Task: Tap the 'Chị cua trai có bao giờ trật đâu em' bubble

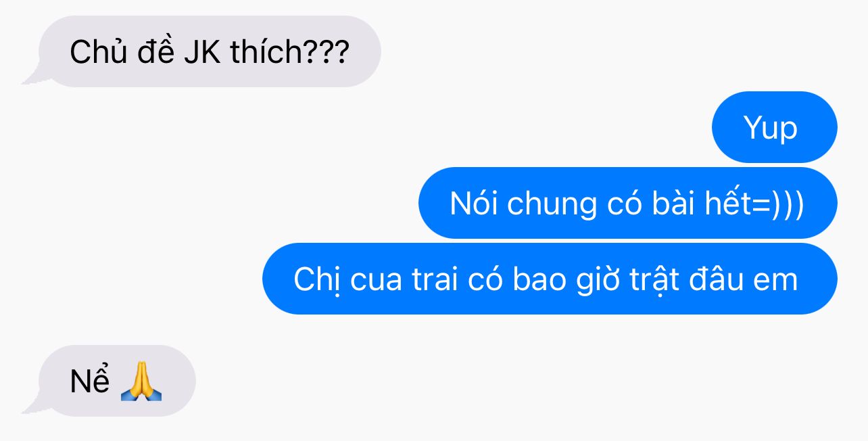Action: 550,279
